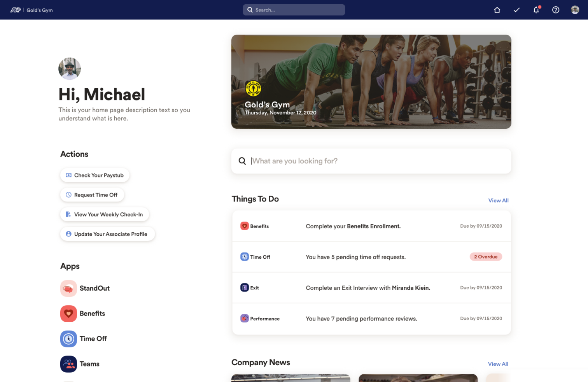Click the Gold's Gym yellow logo badge
Screen dimensions: 588x382
click(253, 89)
